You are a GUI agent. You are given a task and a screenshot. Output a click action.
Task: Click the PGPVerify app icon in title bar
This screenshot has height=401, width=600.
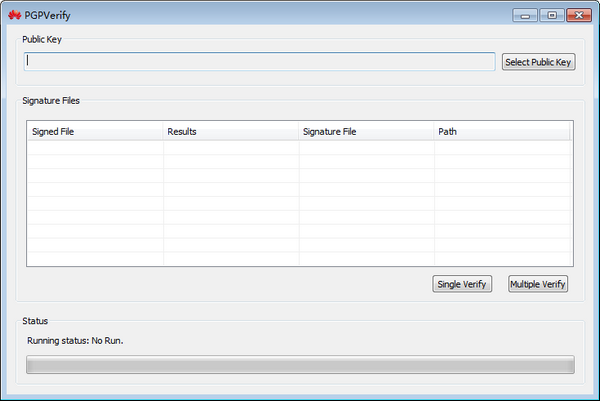coord(14,16)
